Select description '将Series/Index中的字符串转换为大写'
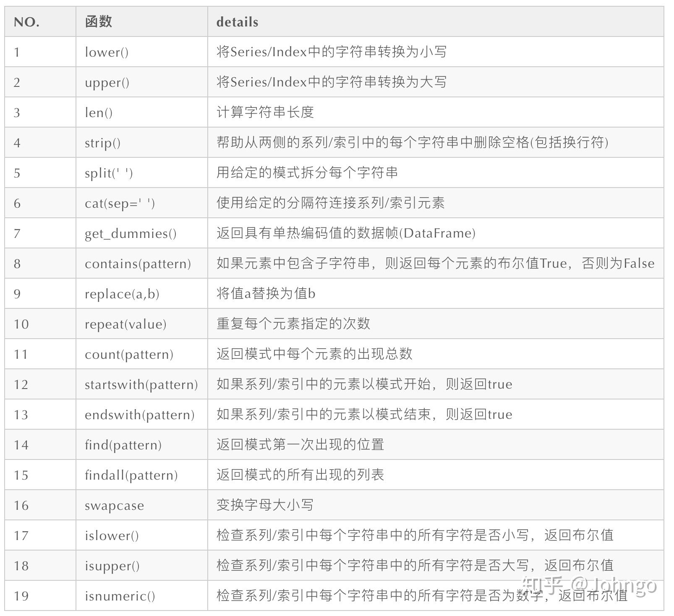Screen dimensions: 674x616 pos(332,82)
